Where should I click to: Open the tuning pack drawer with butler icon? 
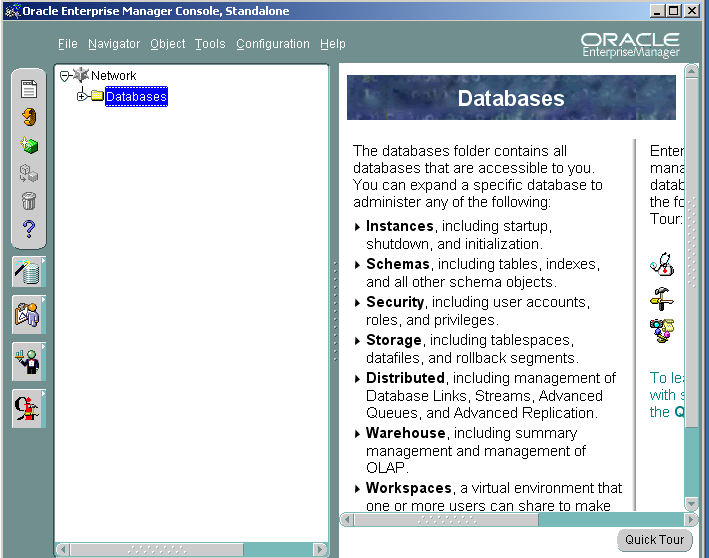(x=28, y=362)
